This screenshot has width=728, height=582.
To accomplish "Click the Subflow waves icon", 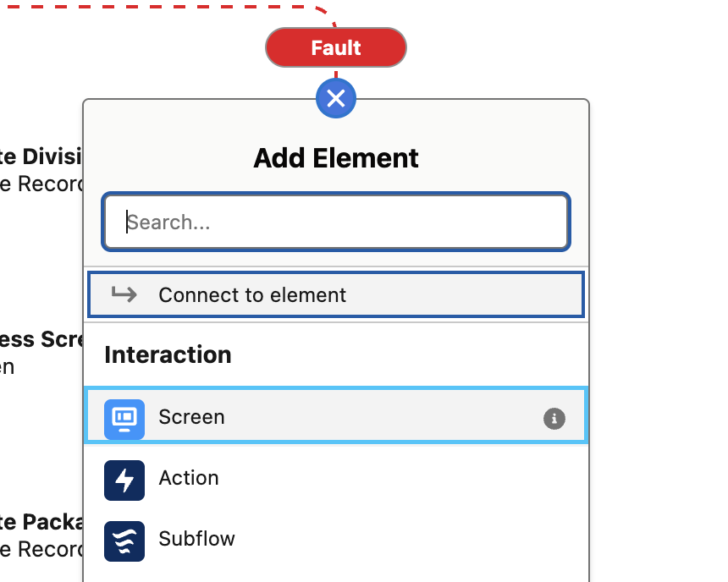I will [x=124, y=541].
